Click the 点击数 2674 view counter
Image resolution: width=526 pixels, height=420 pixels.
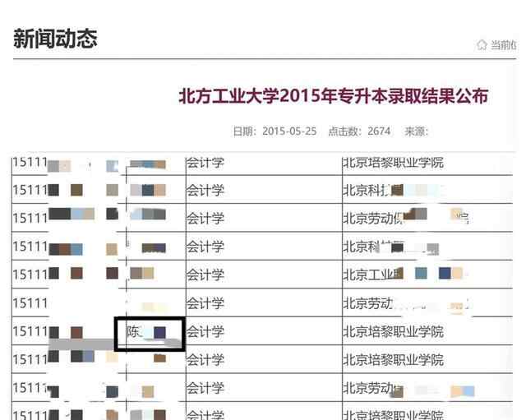pos(359,132)
